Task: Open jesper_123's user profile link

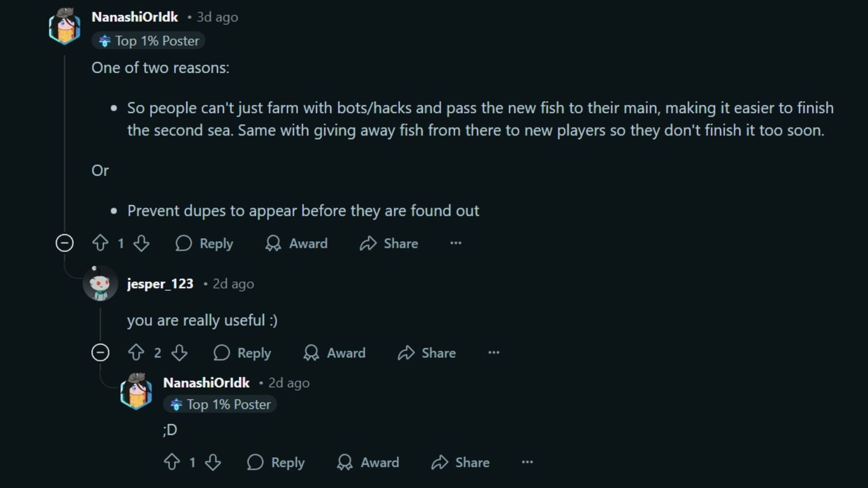Action: tap(160, 284)
